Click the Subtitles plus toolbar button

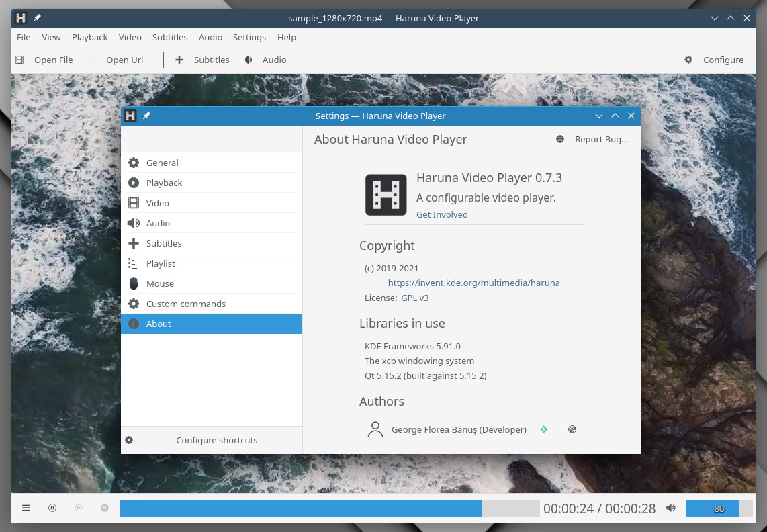click(202, 60)
